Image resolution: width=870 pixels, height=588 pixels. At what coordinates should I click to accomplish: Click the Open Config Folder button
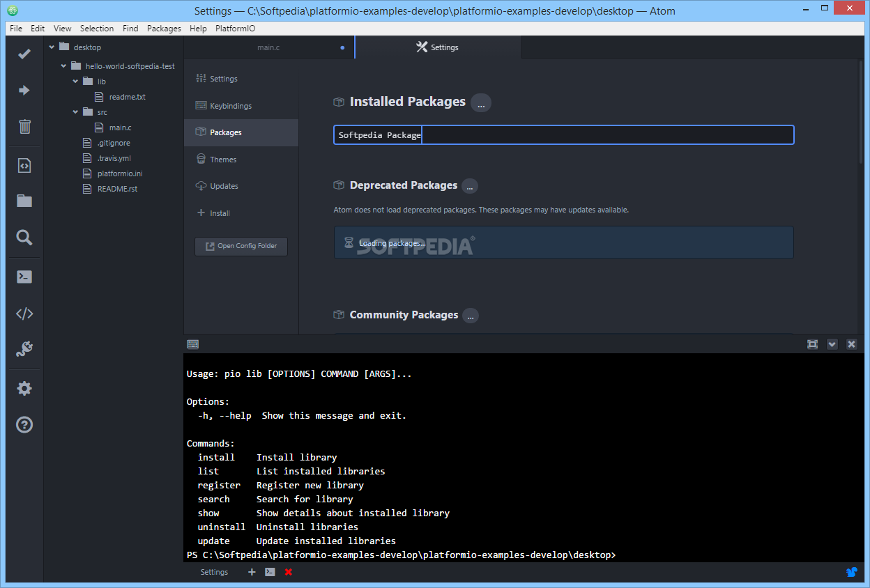[x=241, y=246]
